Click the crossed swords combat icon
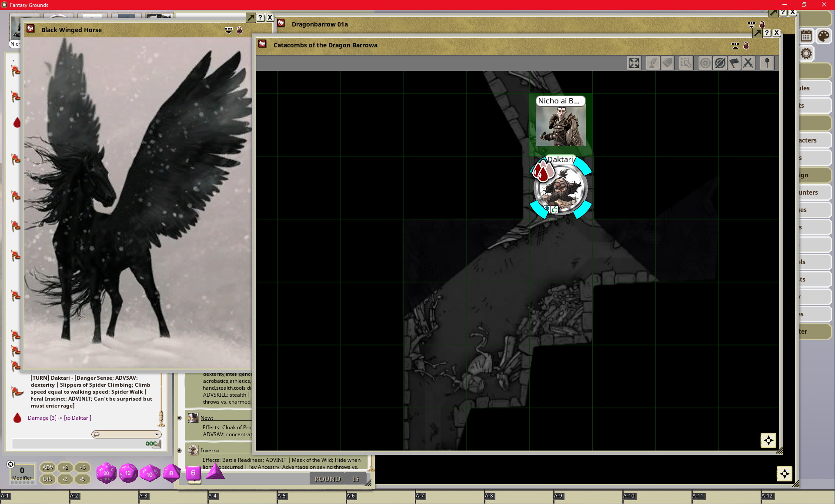This screenshot has height=504, width=835. pyautogui.click(x=748, y=63)
